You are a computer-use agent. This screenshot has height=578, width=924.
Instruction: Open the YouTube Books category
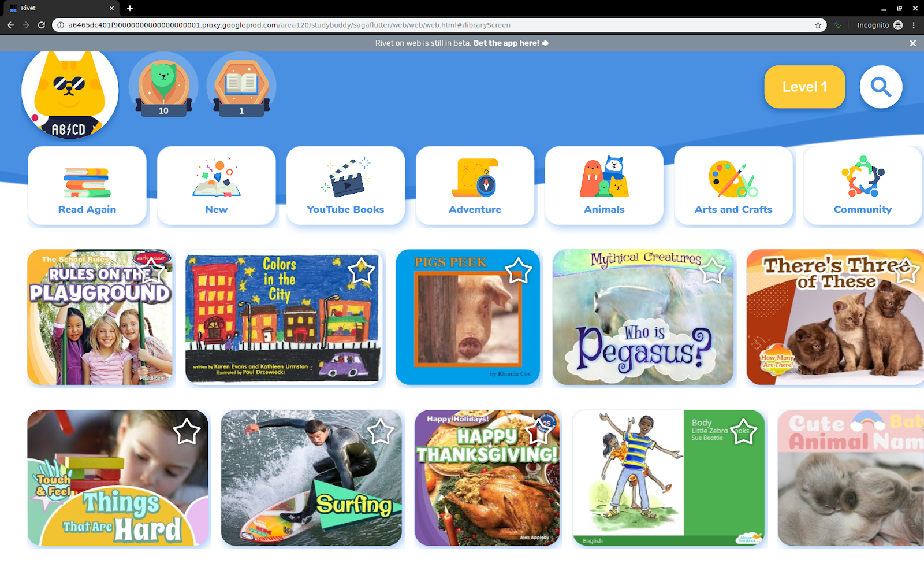point(345,186)
